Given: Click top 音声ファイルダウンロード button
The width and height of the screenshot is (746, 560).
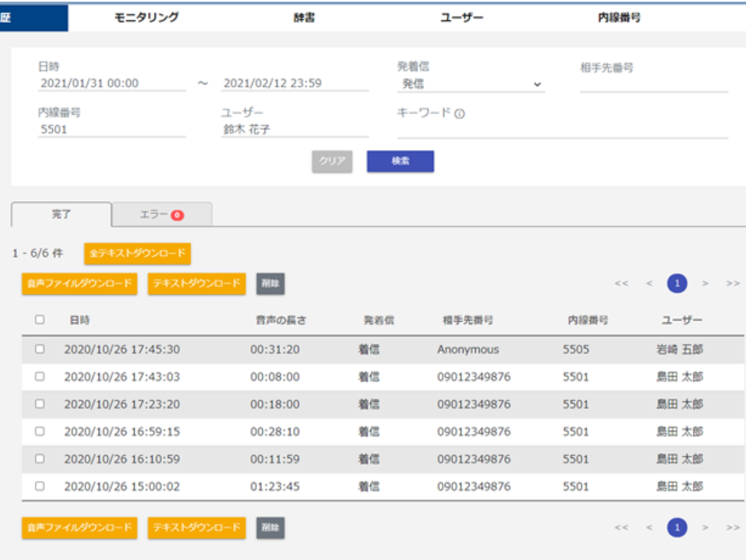Looking at the screenshot, I should 80,284.
